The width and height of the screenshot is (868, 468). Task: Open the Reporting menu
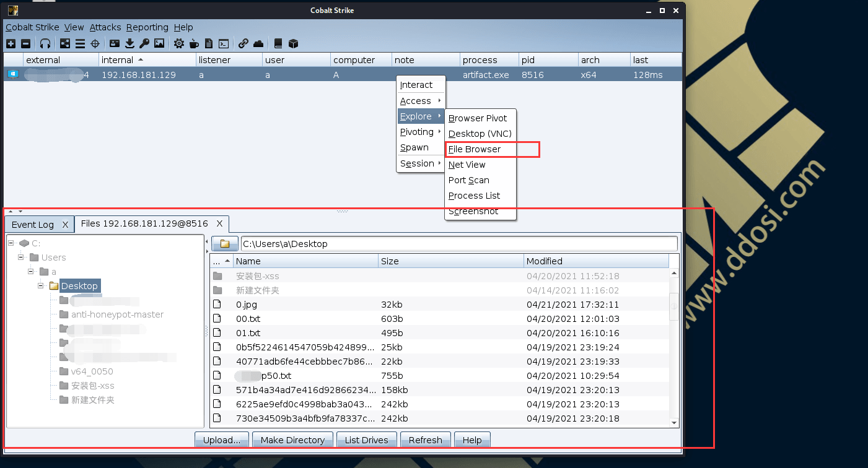pos(147,27)
